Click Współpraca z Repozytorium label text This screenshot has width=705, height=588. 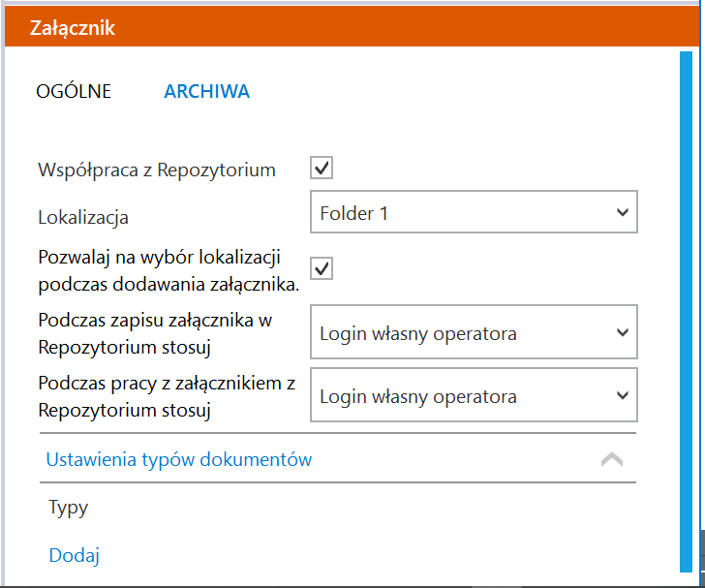[157, 170]
